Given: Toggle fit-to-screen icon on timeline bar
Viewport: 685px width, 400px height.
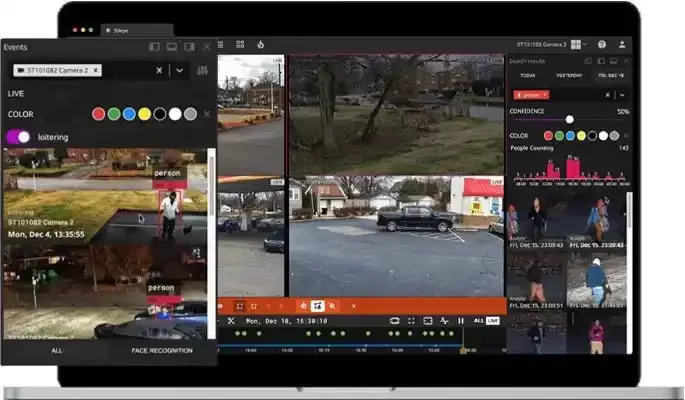Looking at the screenshot, I should (x=428, y=321).
